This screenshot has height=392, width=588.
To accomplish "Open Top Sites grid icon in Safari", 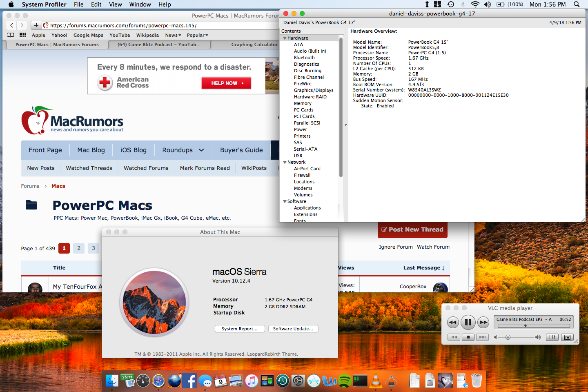I will tap(23, 35).
